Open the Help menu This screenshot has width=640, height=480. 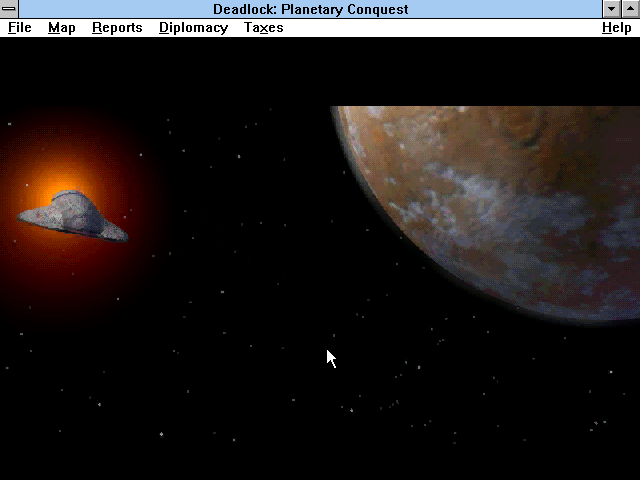pos(617,28)
